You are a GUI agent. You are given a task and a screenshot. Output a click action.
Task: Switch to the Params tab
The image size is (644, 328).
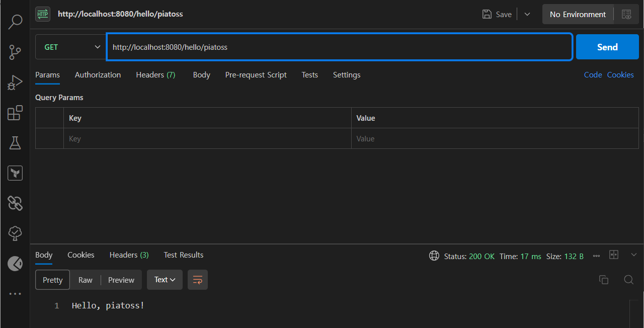tap(47, 75)
